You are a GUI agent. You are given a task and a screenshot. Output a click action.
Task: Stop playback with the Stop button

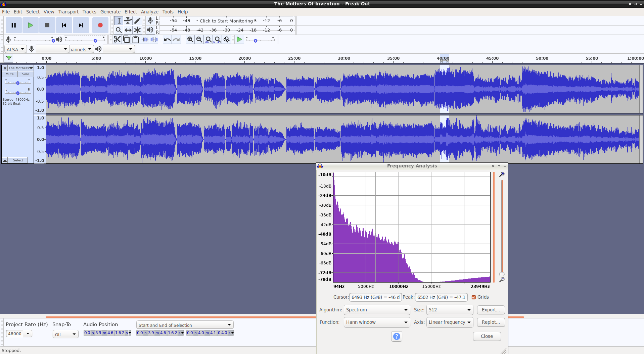tap(47, 25)
